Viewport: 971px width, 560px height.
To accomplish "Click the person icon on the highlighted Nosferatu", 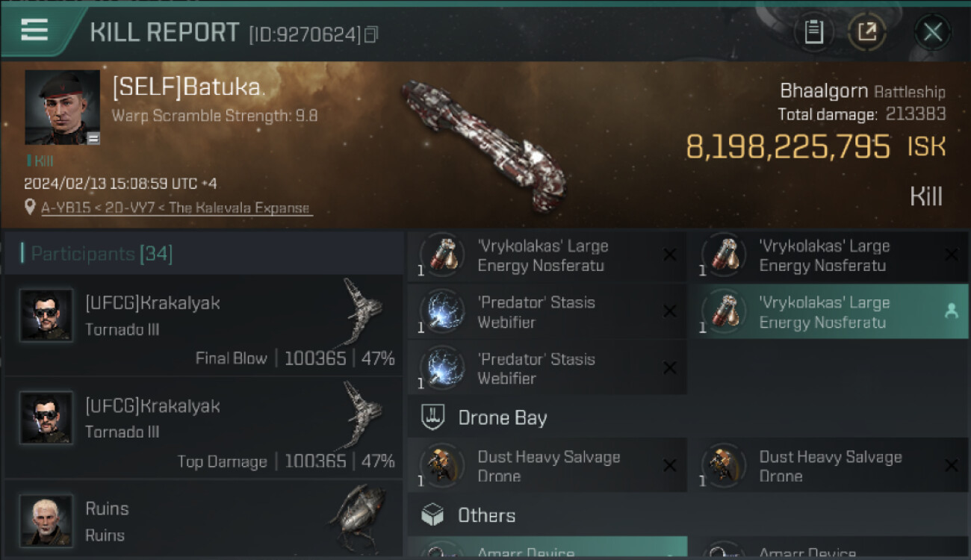I will pos(951,312).
